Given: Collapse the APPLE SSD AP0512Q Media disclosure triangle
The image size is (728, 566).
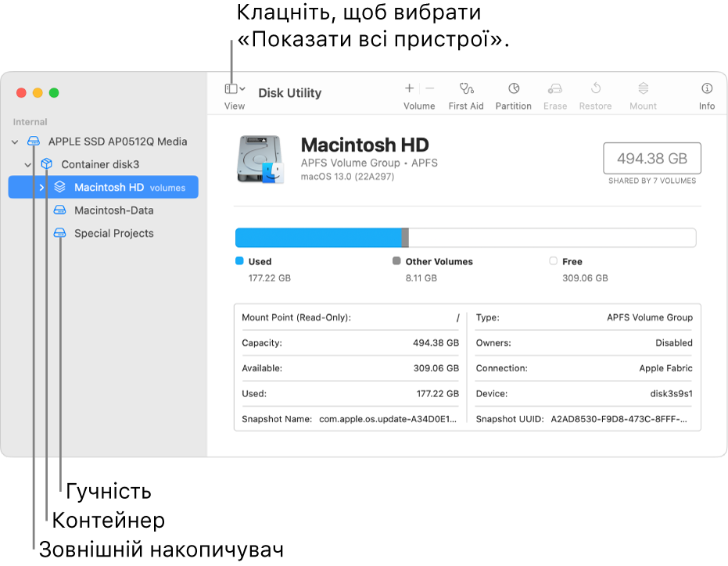Looking at the screenshot, I should [14, 141].
